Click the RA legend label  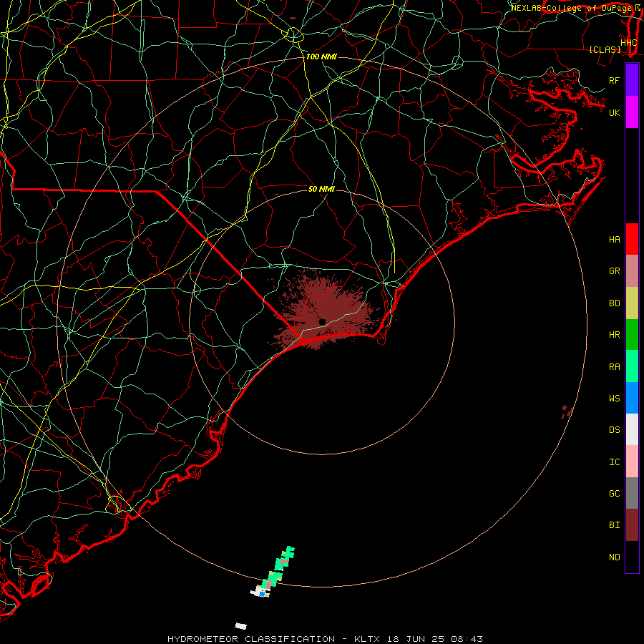[x=615, y=367]
